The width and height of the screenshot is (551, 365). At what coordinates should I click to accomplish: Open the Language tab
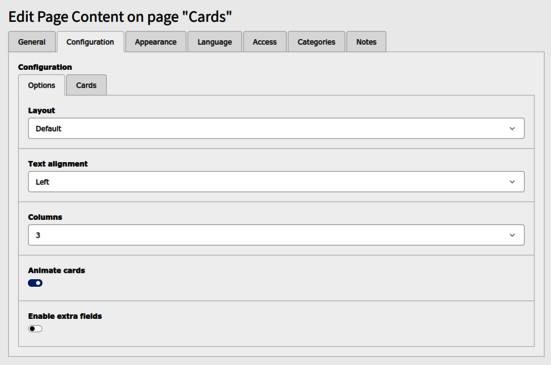(215, 42)
